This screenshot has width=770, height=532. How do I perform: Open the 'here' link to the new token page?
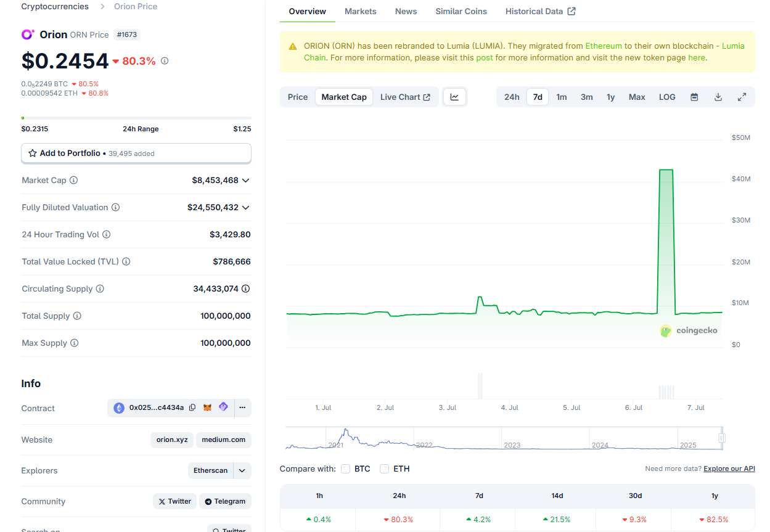pyautogui.click(x=697, y=58)
